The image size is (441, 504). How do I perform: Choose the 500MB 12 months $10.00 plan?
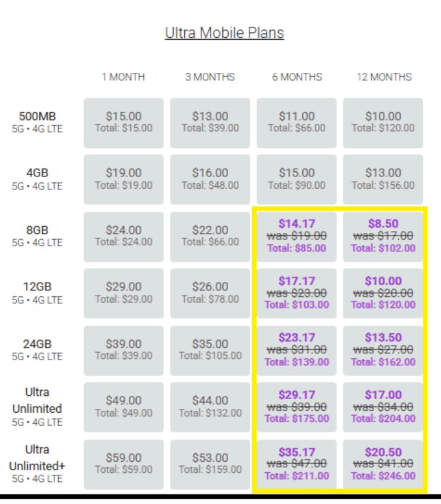pyautogui.click(x=382, y=122)
